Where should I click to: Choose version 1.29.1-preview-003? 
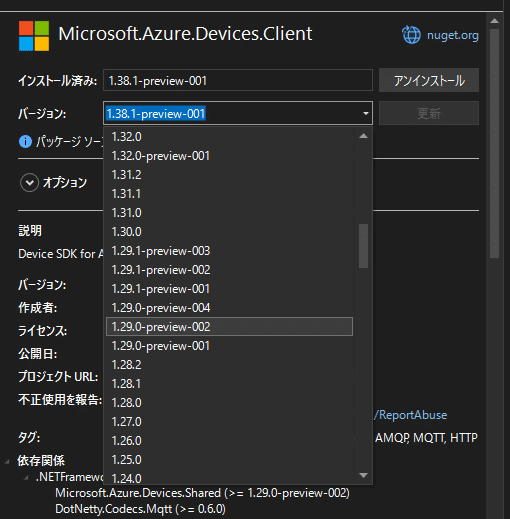point(229,251)
